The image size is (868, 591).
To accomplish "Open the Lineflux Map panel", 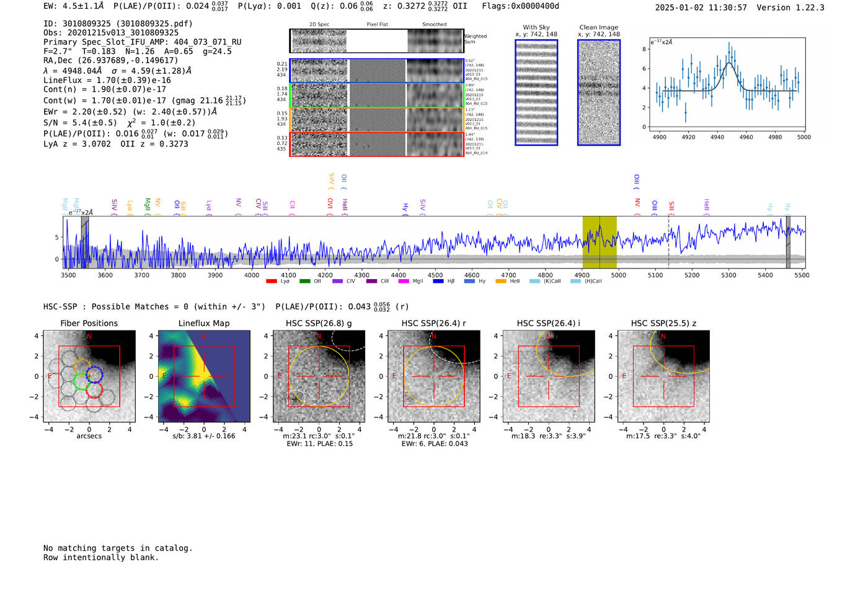I will 204,376.
